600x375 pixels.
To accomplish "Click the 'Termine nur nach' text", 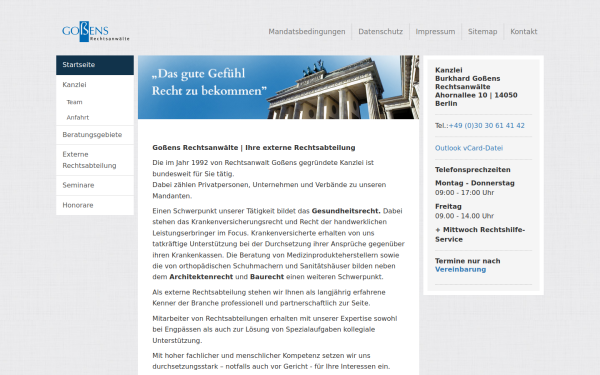I will (468, 261).
